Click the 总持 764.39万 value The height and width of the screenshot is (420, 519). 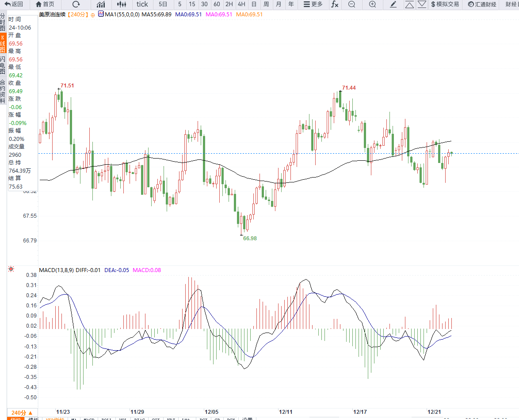pos(19,171)
